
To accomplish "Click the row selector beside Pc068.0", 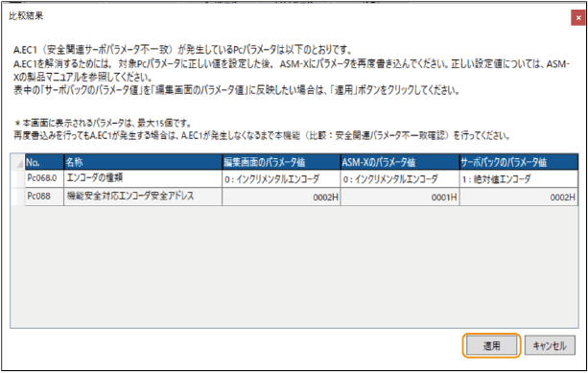I will tap(17, 178).
